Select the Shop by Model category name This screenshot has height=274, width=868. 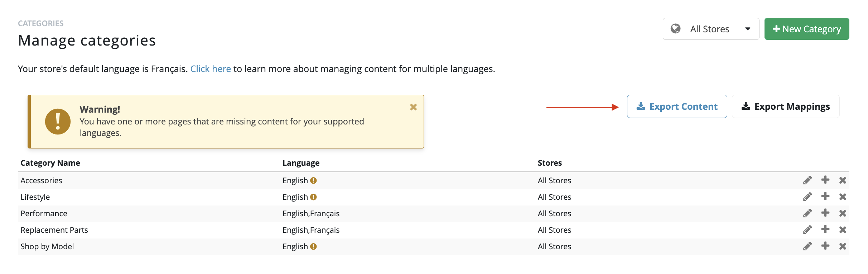[x=47, y=246]
